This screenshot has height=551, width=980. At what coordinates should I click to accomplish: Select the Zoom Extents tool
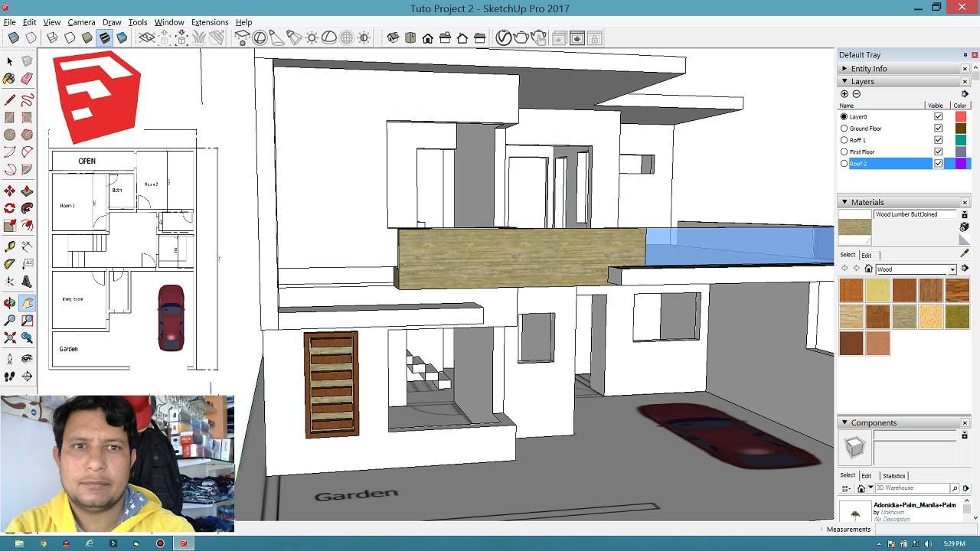9,337
